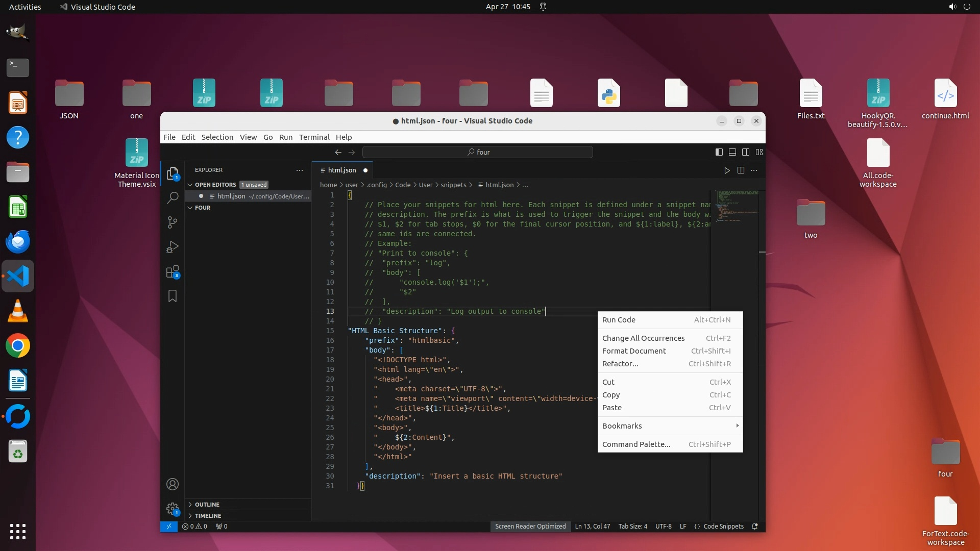Toggle the Primary Side Bar layout button
The width and height of the screenshot is (980, 551).
point(719,152)
